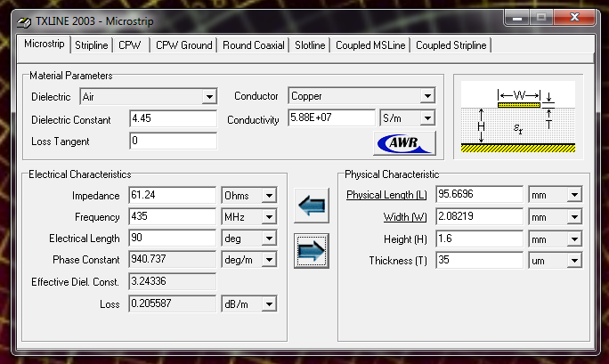Click the Frequency field 435
This screenshot has height=364, width=609.
tap(172, 216)
